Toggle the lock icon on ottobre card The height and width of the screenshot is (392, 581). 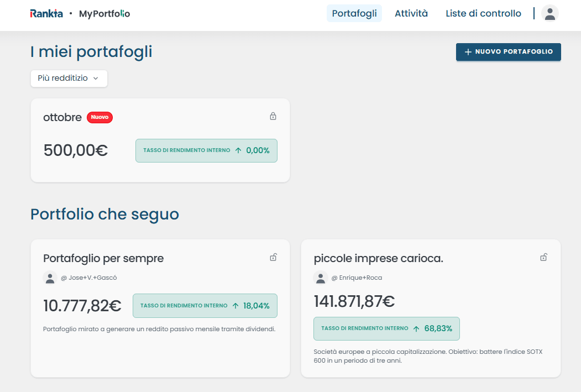[273, 117]
